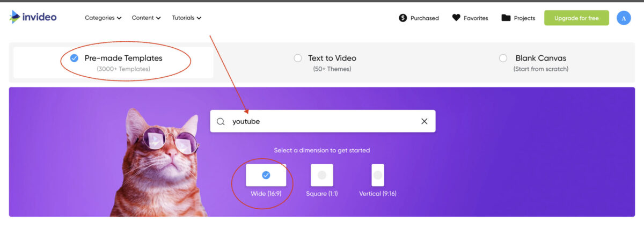Clear the search with the X icon

coord(424,121)
